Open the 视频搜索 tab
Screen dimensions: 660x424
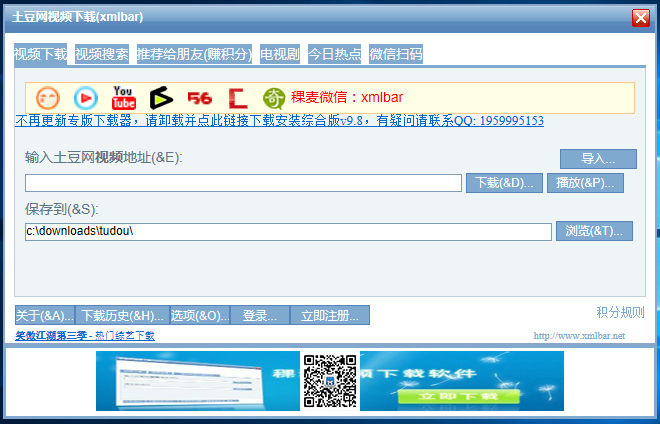102,54
